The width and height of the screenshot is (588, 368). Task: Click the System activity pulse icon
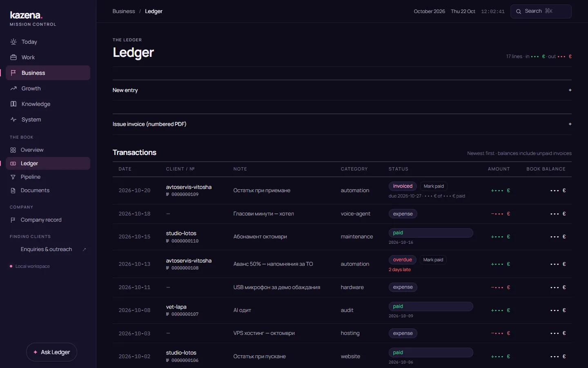(x=13, y=119)
